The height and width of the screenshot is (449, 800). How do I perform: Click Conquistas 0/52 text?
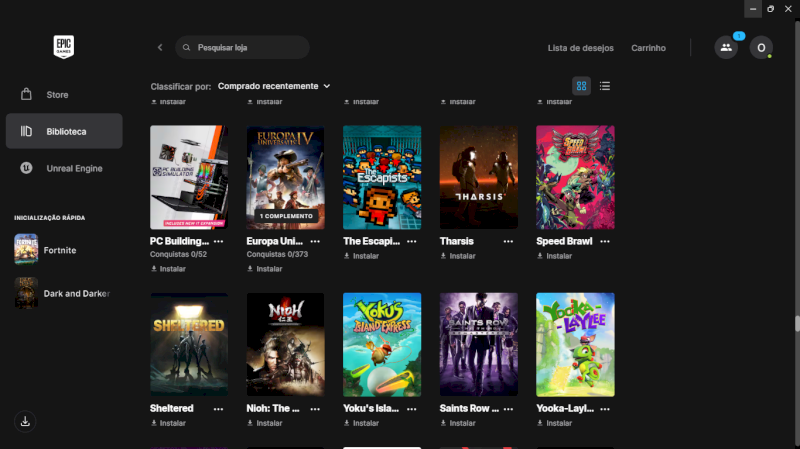(178, 254)
